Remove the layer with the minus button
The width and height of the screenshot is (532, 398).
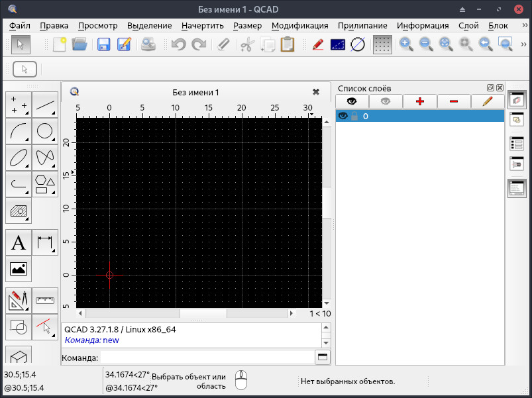(453, 101)
